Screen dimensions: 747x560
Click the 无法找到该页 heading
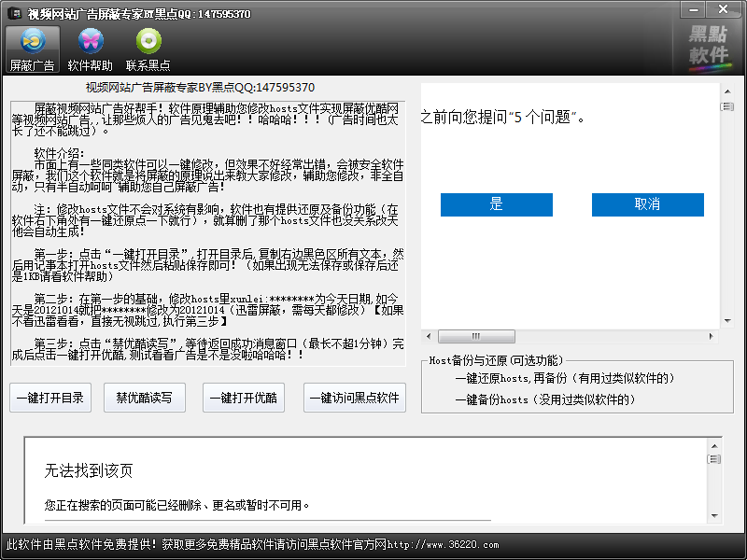89,470
